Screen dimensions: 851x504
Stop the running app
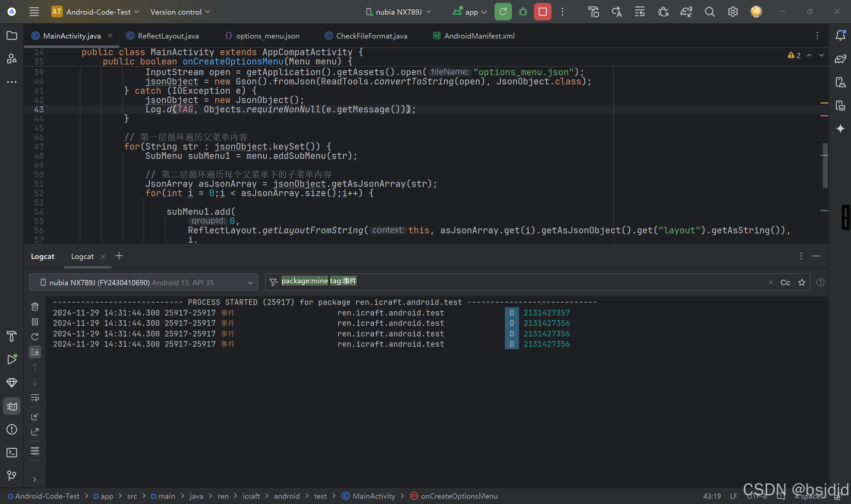coord(542,12)
